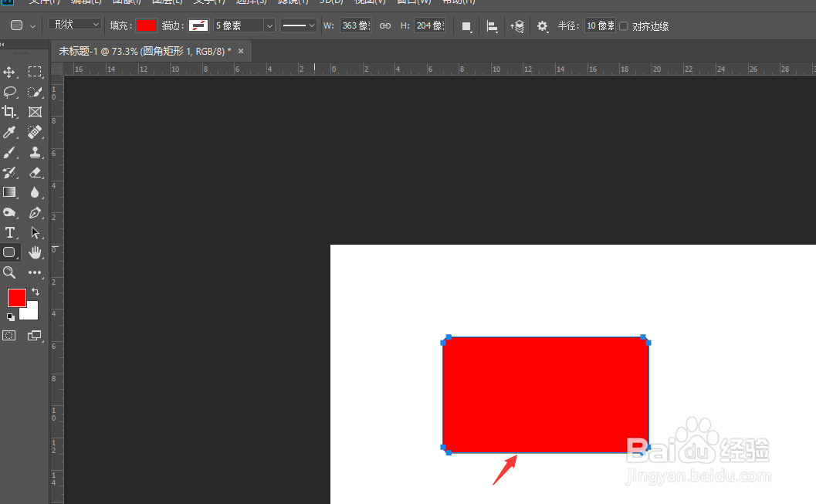Screen dimensions: 816x504
Task: Select the Dodge tool
Action: click(x=9, y=213)
